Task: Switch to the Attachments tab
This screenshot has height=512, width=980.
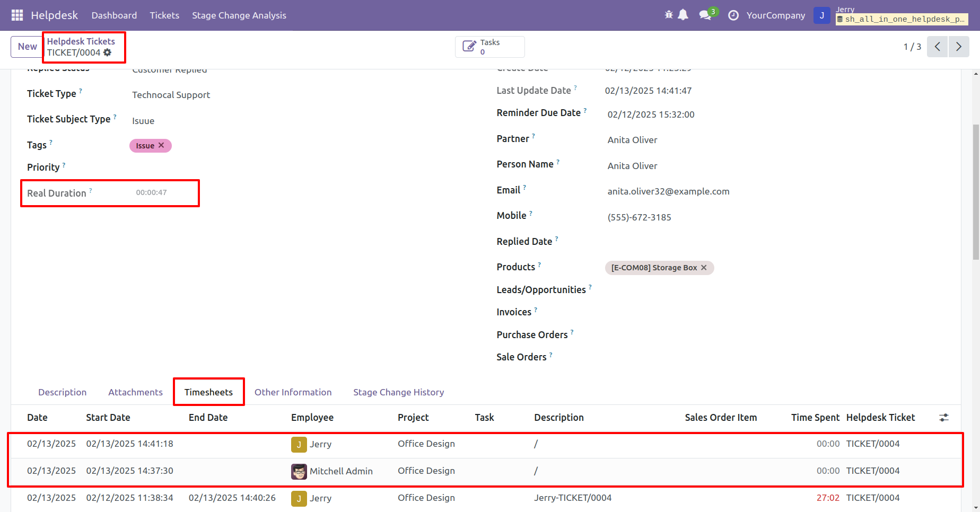Action: point(135,392)
